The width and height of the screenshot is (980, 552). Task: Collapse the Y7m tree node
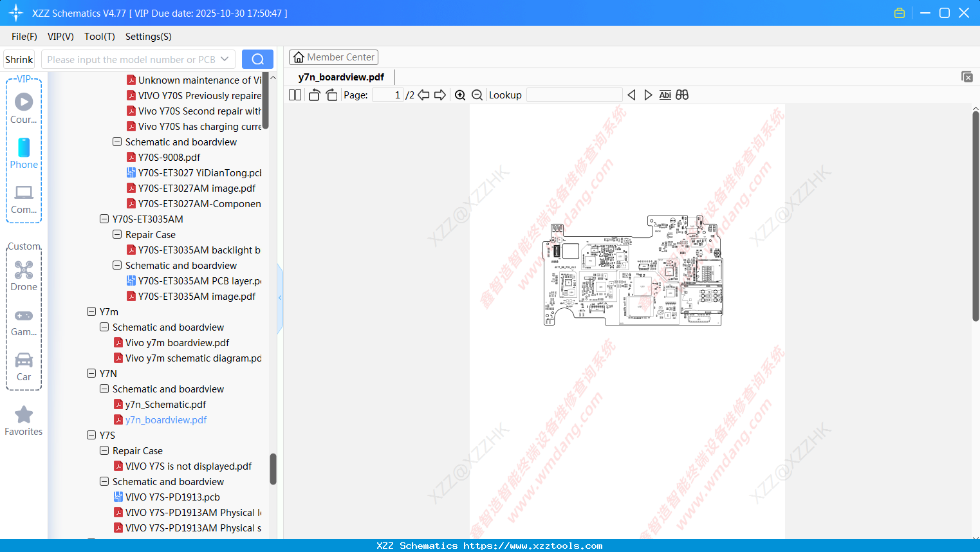click(x=91, y=311)
